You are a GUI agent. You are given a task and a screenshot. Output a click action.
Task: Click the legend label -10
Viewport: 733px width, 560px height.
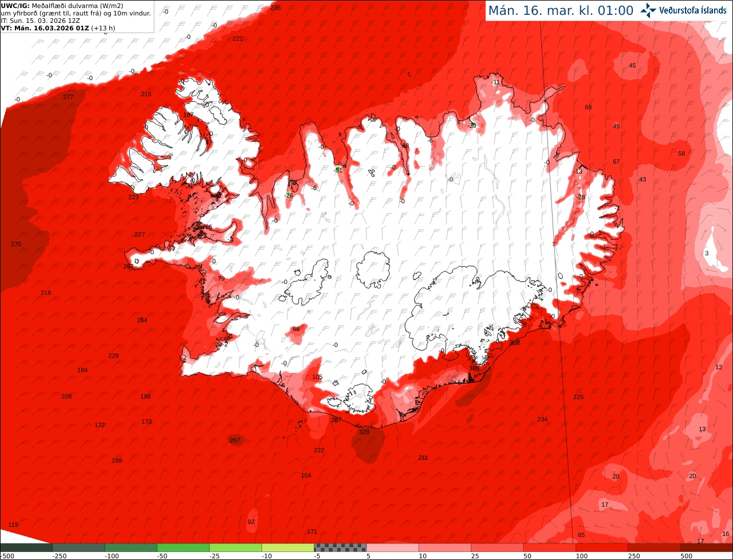[x=267, y=556]
